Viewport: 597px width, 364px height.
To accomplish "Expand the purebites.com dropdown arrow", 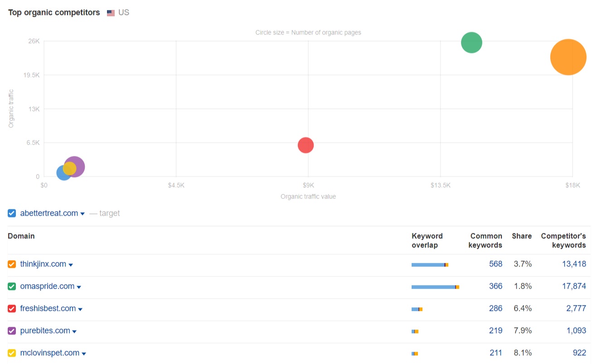I will pos(74,331).
